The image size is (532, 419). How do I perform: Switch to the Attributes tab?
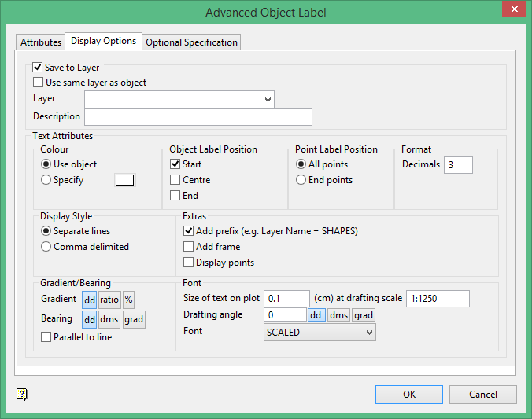(x=41, y=42)
